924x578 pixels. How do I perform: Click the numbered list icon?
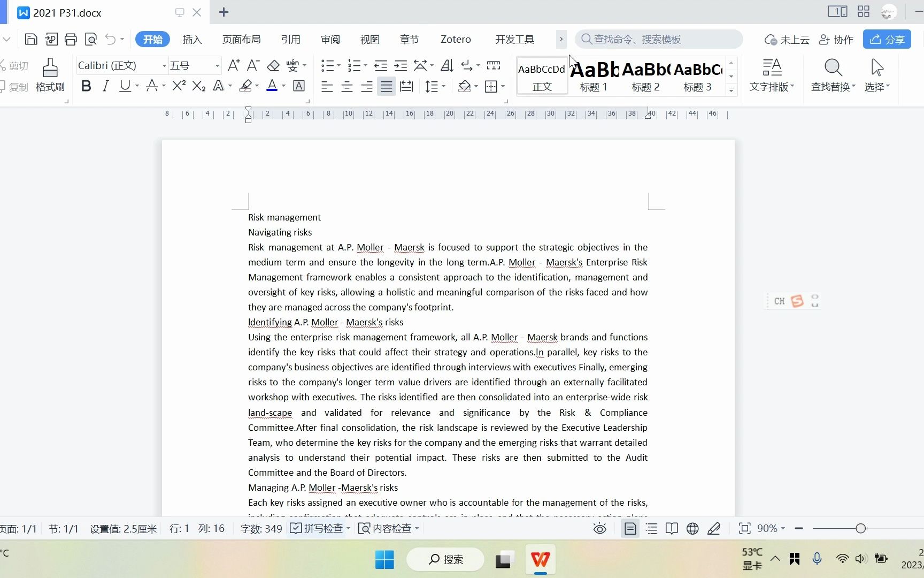coord(354,65)
